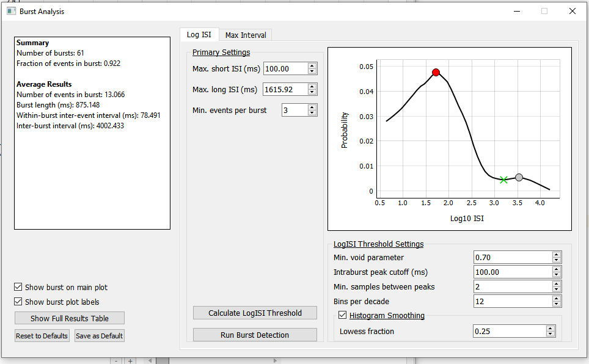Screen dimensions: 589x364
Task: Switch to the Max Interval tab
Action: [x=246, y=35]
